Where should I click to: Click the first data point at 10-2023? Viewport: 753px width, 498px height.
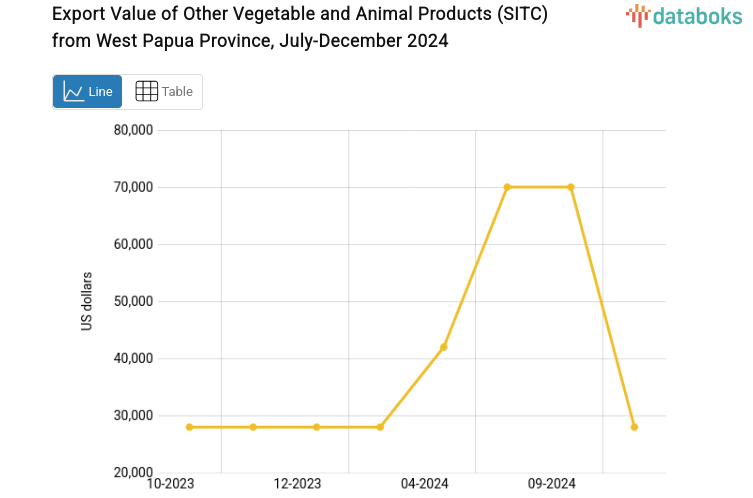point(189,427)
